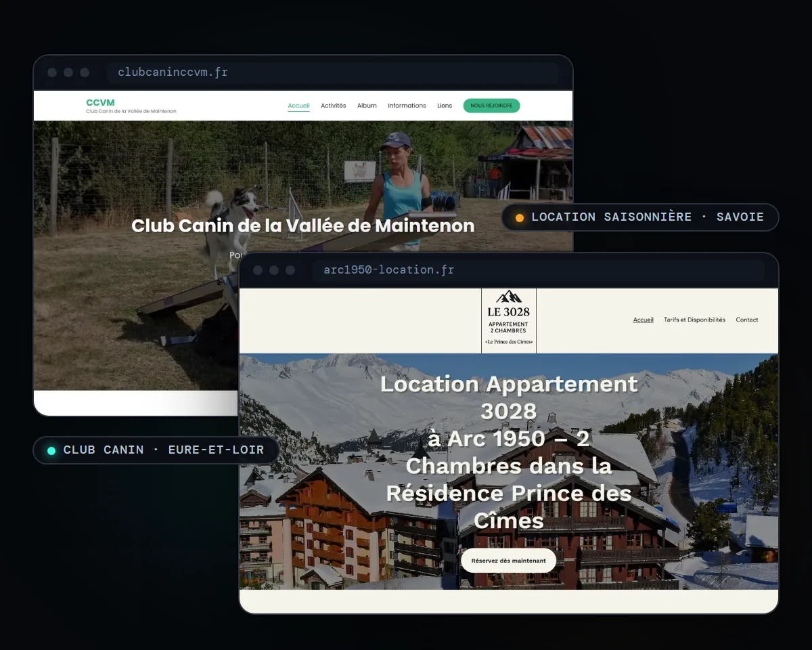
Task: Select Liens in the CCVM navigation
Action: tap(445, 106)
